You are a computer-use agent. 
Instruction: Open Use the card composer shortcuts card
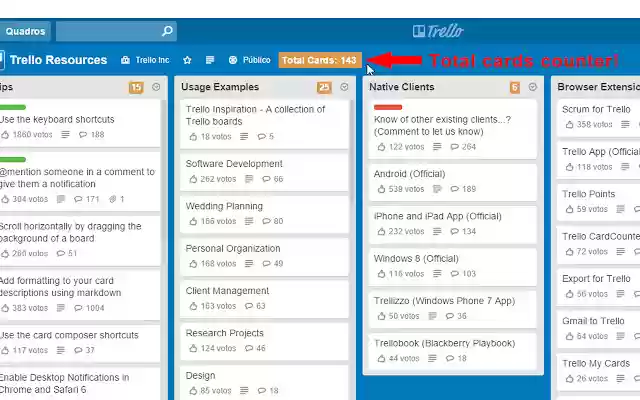click(80, 343)
